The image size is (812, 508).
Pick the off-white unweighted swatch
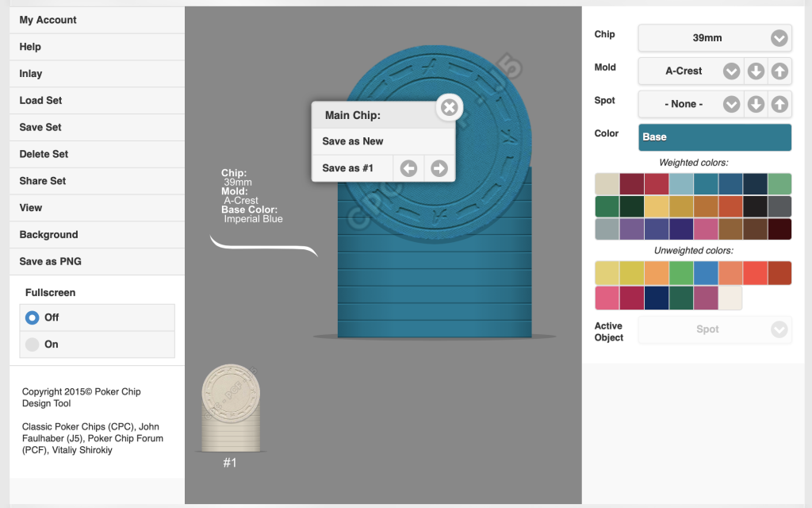coord(730,298)
